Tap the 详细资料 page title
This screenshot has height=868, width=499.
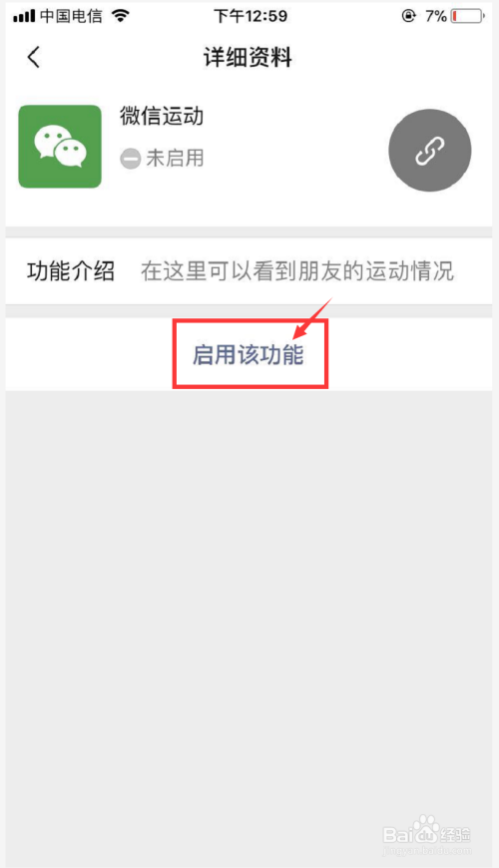[249, 57]
